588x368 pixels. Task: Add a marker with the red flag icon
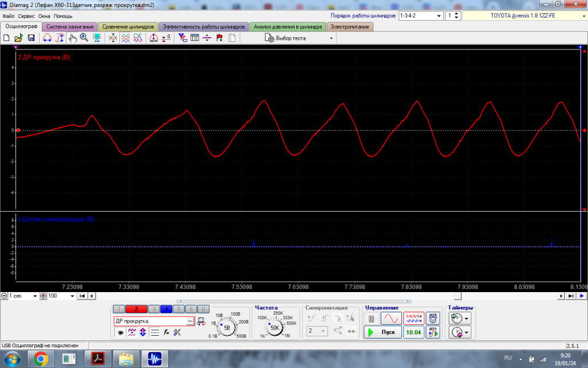(x=220, y=38)
